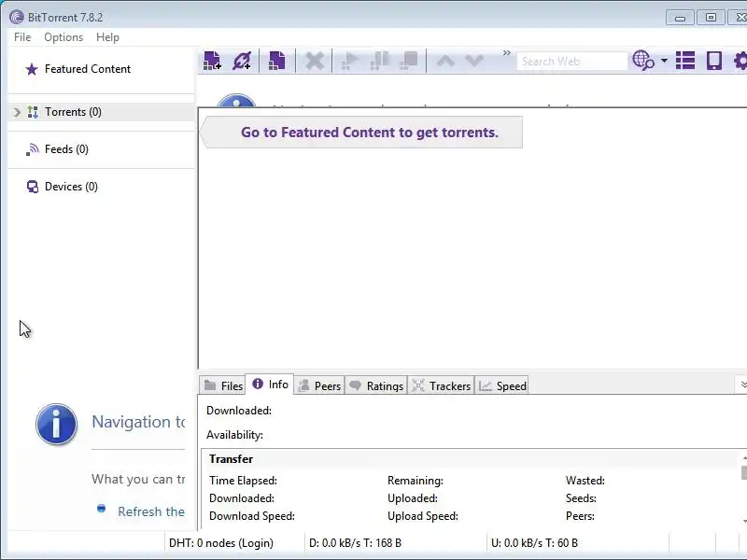747x560 pixels.
Task: Click the Start torrent play icon
Action: pos(349,61)
